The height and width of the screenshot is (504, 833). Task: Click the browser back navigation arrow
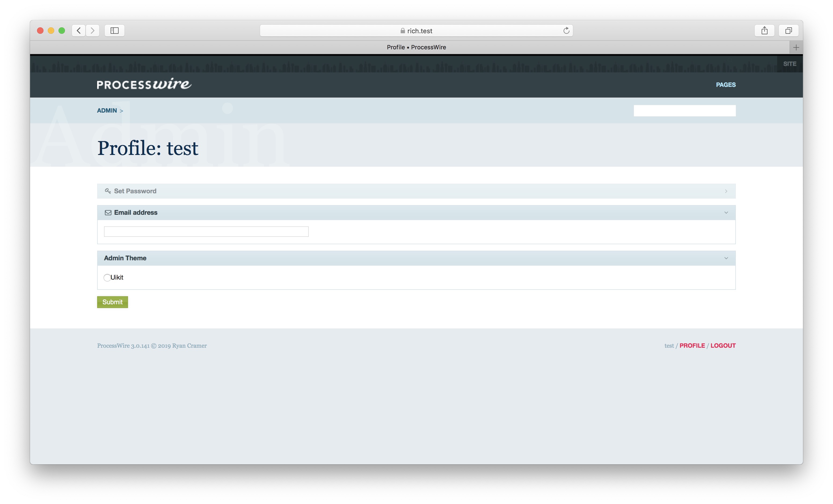coord(78,30)
